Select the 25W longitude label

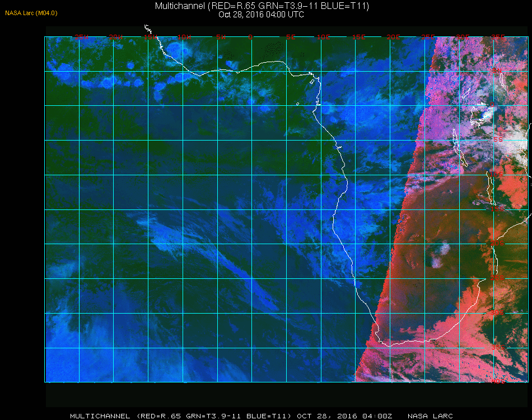[81, 37]
